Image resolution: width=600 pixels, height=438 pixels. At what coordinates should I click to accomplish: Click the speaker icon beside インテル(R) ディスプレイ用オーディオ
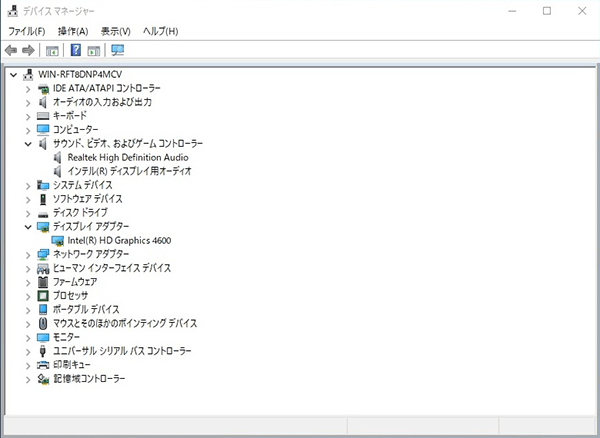(58, 171)
